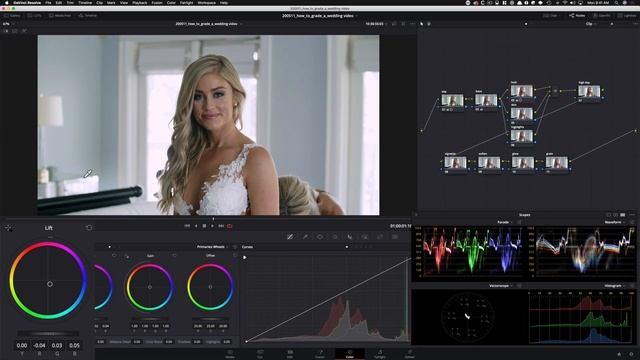
Task: Switch to the Deliver page tab
Action: (x=410, y=354)
